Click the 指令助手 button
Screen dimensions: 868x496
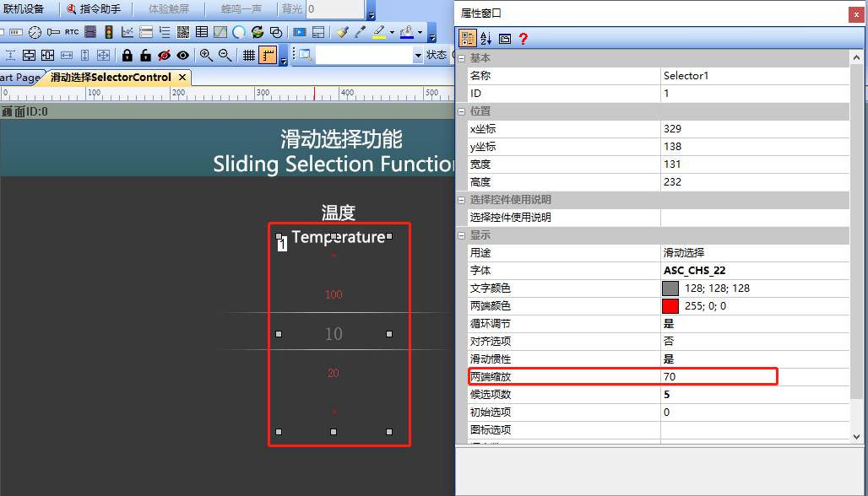coord(94,8)
